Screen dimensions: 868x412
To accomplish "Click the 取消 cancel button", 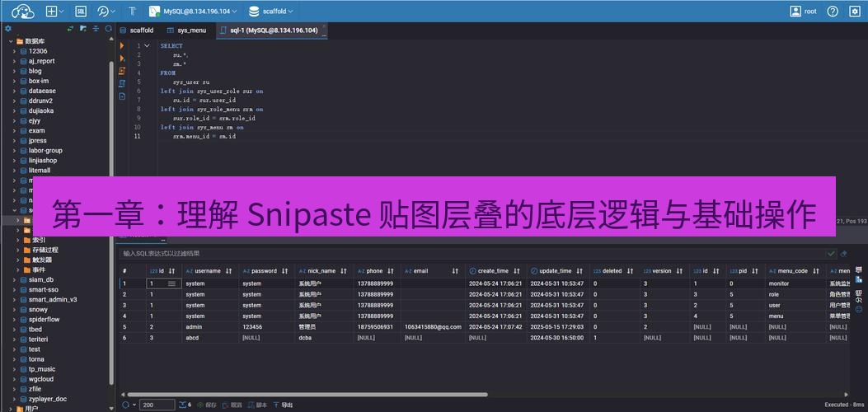I will pyautogui.click(x=232, y=405).
